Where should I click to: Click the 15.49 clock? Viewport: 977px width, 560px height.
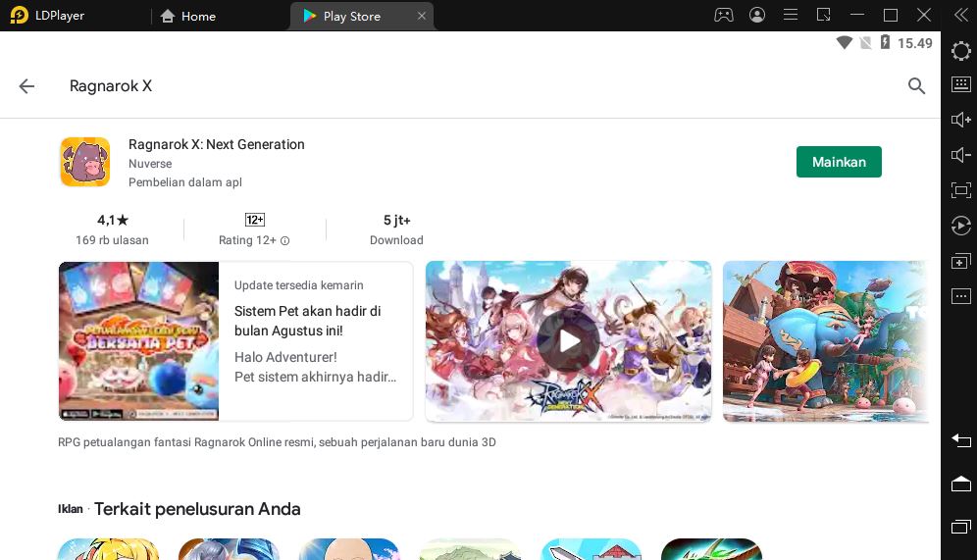tap(914, 43)
